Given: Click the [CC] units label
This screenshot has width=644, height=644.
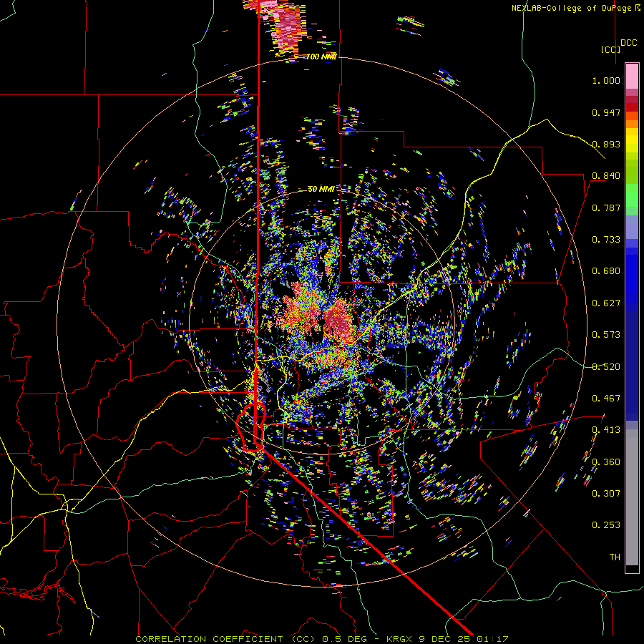Looking at the screenshot, I should pyautogui.click(x=610, y=49).
